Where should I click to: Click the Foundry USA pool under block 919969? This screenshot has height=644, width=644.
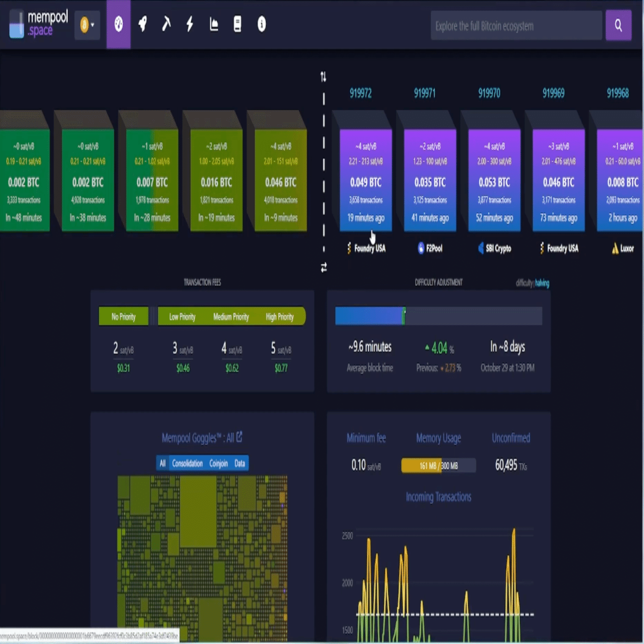(559, 248)
